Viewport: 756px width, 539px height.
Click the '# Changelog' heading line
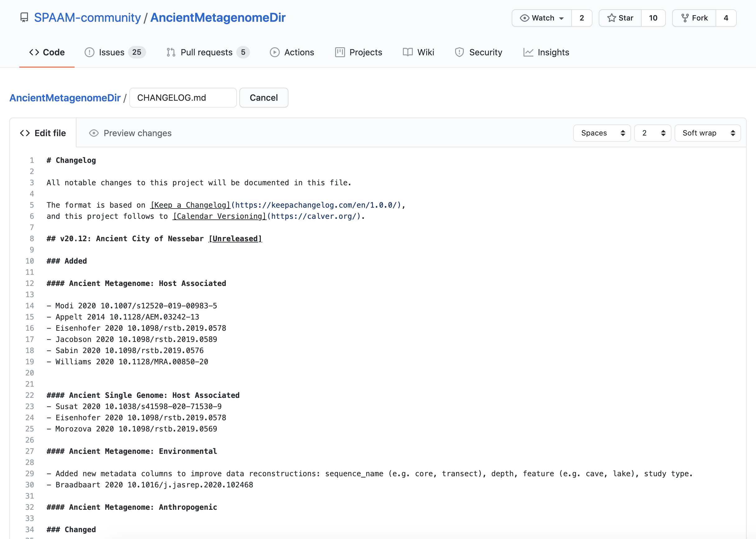(71, 160)
